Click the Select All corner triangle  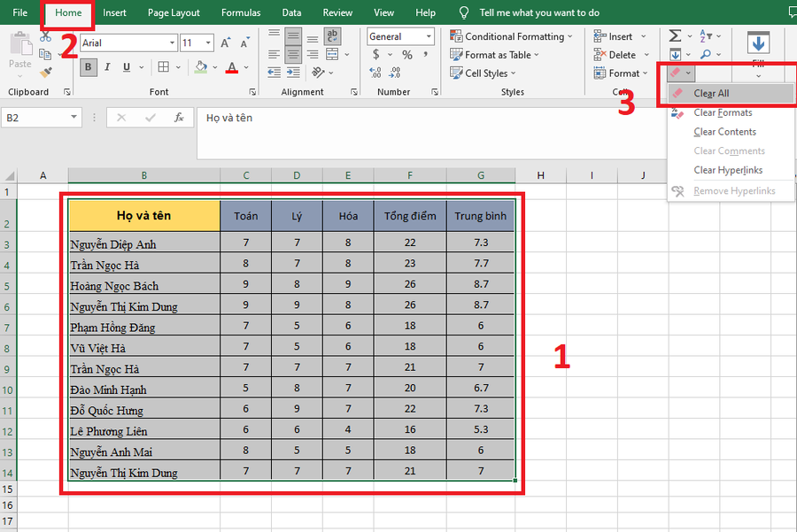coord(9,176)
